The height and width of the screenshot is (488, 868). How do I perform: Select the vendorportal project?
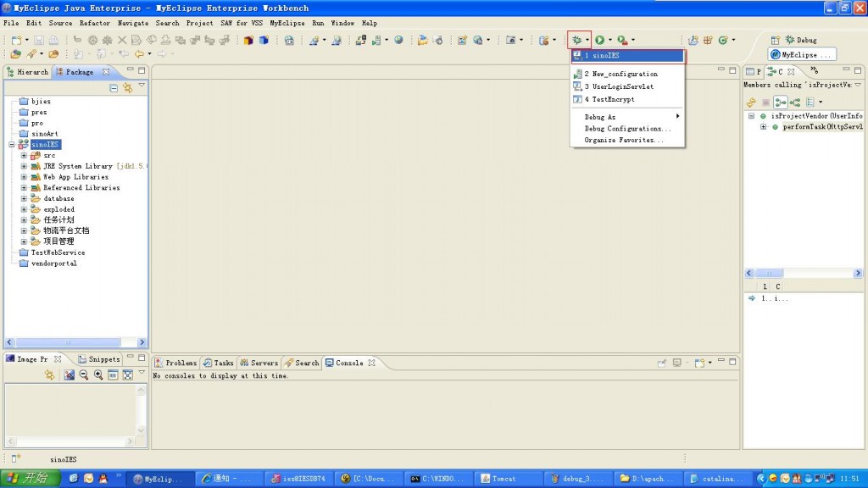53,263
